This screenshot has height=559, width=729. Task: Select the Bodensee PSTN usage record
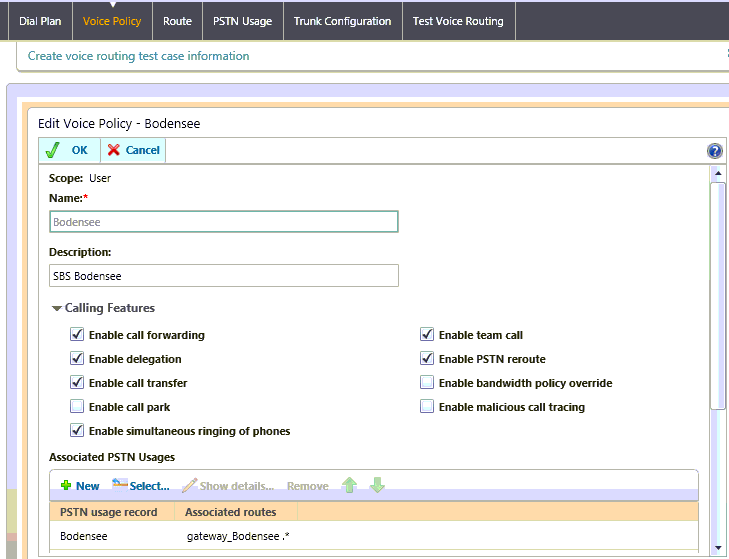coord(84,536)
